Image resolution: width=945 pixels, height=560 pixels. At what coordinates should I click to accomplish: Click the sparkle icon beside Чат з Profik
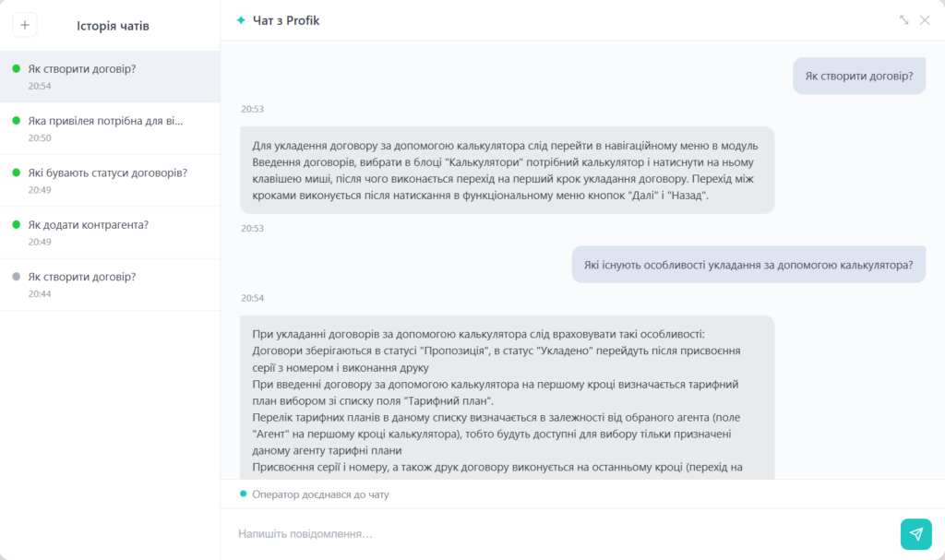click(241, 20)
